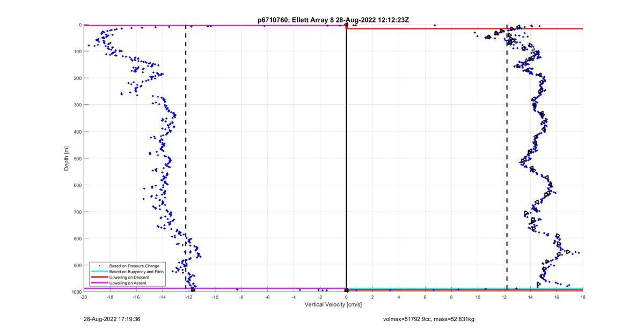This screenshot has width=644, height=328.
Task: Click depth-axis tick label '300'
Action: point(77,105)
